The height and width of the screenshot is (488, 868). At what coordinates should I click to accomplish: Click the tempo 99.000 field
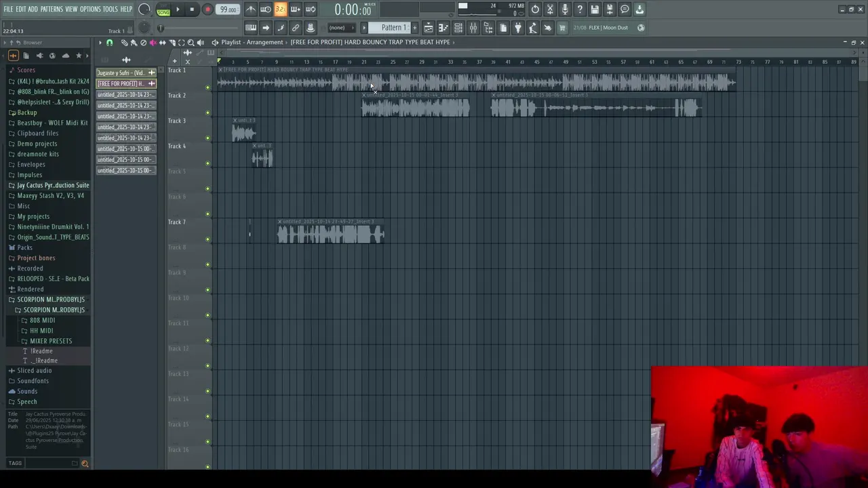click(x=228, y=9)
